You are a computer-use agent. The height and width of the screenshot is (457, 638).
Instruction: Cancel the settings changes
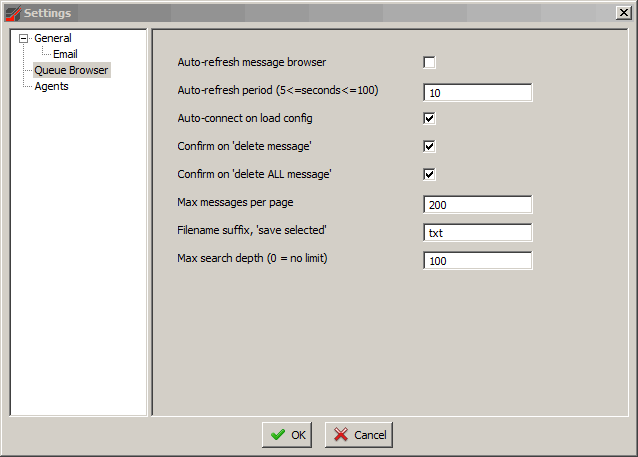[359, 435]
